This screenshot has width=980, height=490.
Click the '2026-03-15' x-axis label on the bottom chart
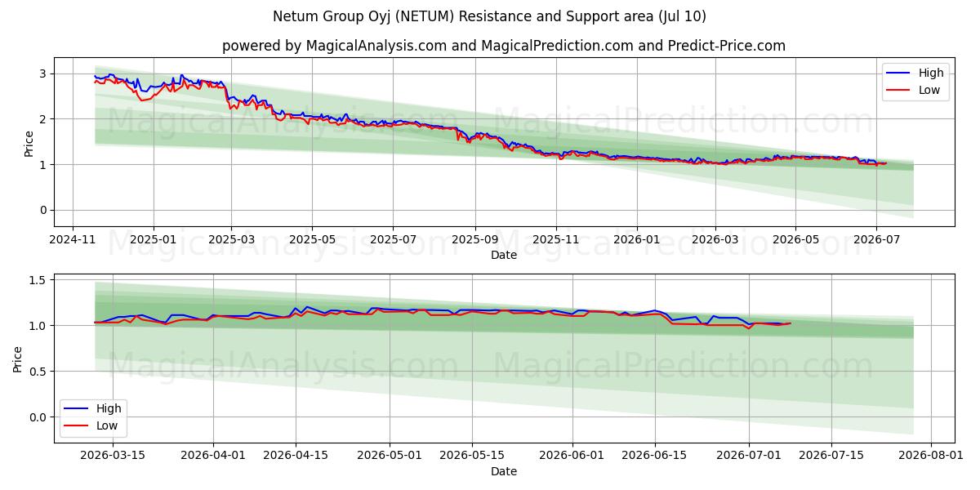point(114,456)
